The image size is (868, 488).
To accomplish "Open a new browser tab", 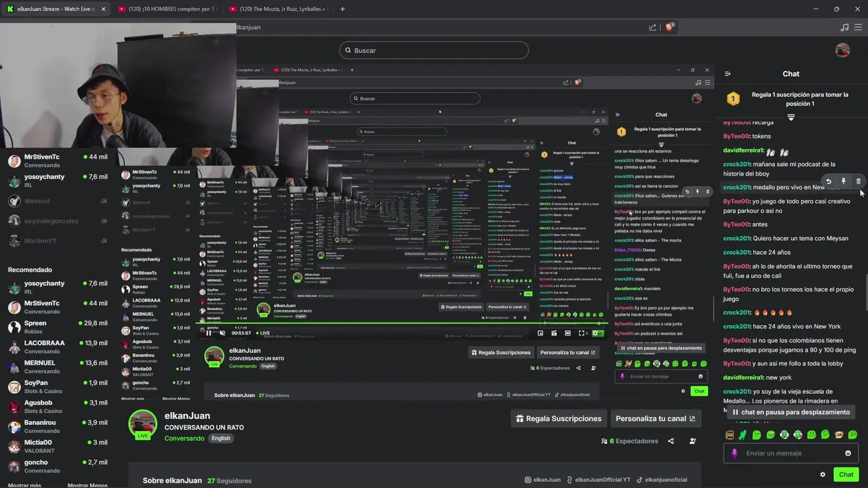I will [342, 9].
